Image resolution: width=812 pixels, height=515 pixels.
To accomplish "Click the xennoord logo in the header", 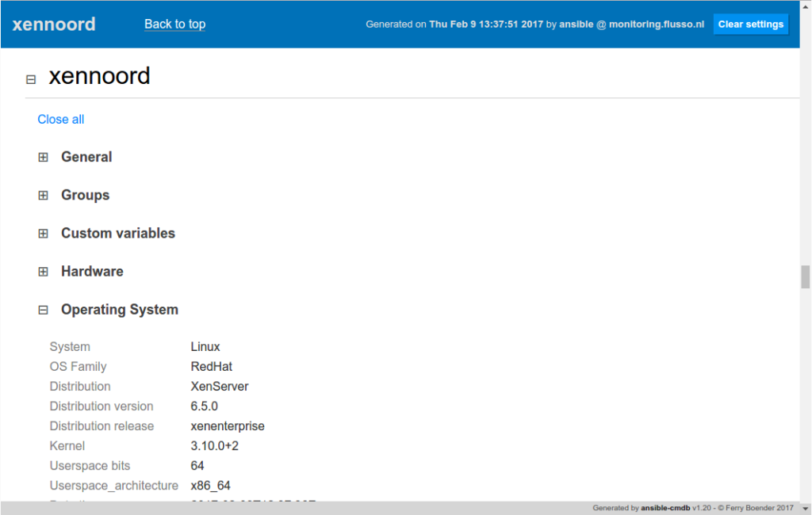I will 53,24.
